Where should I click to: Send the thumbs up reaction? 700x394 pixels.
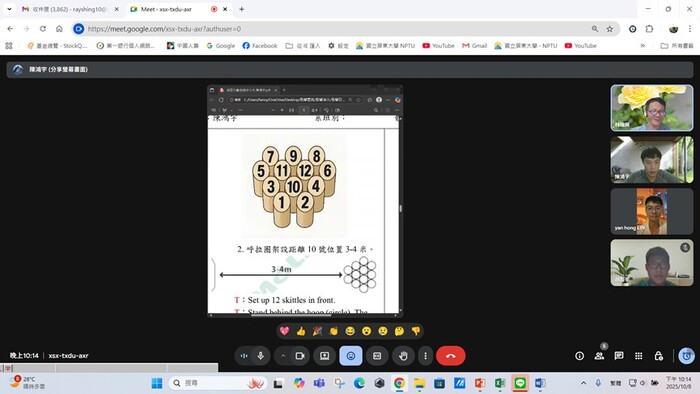pos(301,331)
